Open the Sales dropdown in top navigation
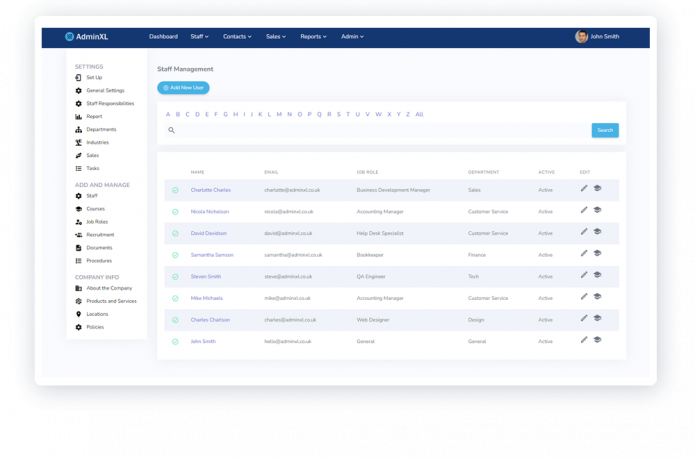 (x=276, y=37)
